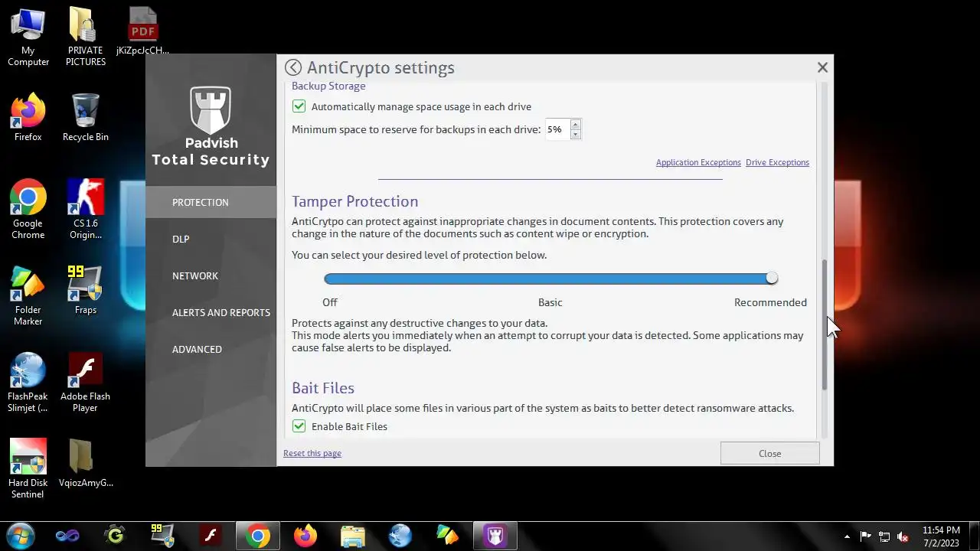980x551 pixels.
Task: Click the Slimjet globe taskbar icon
Action: pyautogui.click(x=400, y=536)
